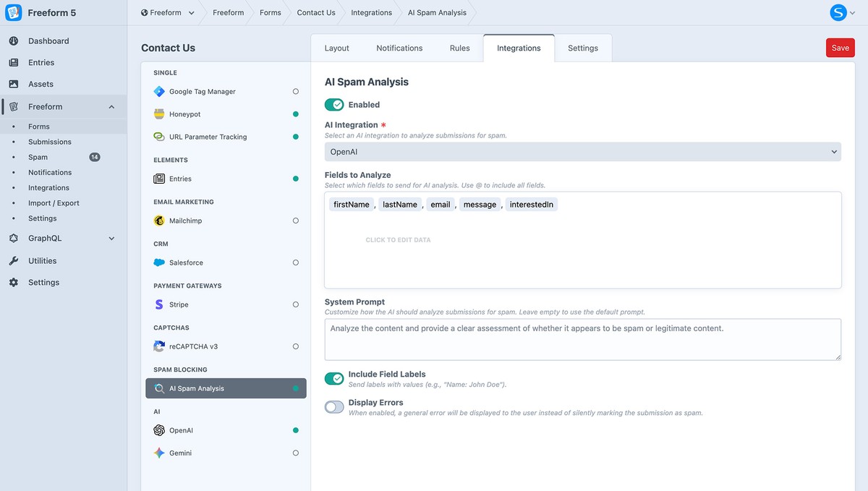Screen dimensions: 868x491
Task: Switch to the Notifications tab
Action: [x=399, y=48]
